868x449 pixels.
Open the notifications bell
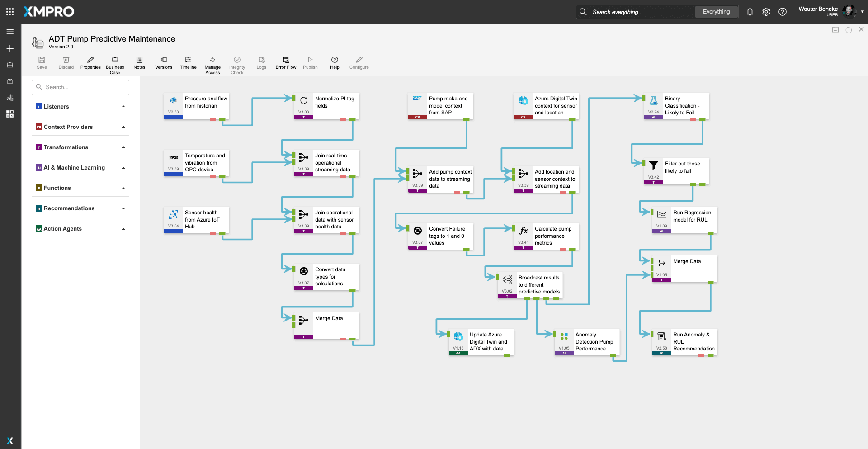750,12
